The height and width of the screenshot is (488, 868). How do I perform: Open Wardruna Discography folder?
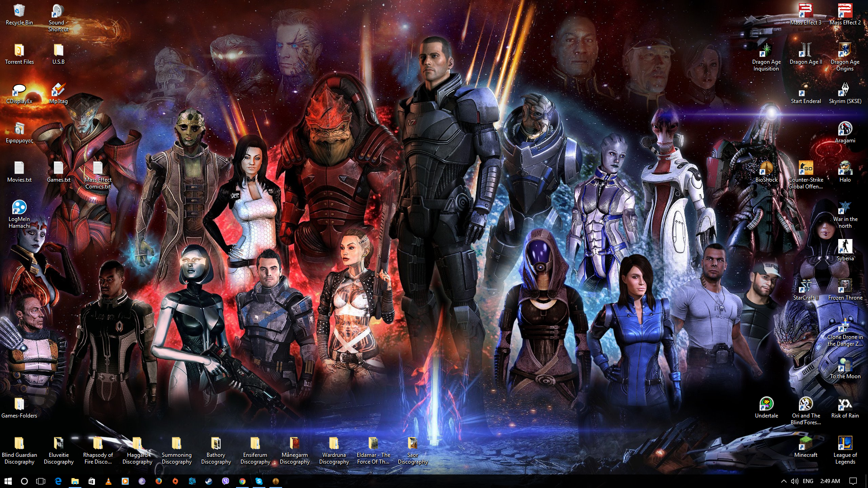click(334, 450)
